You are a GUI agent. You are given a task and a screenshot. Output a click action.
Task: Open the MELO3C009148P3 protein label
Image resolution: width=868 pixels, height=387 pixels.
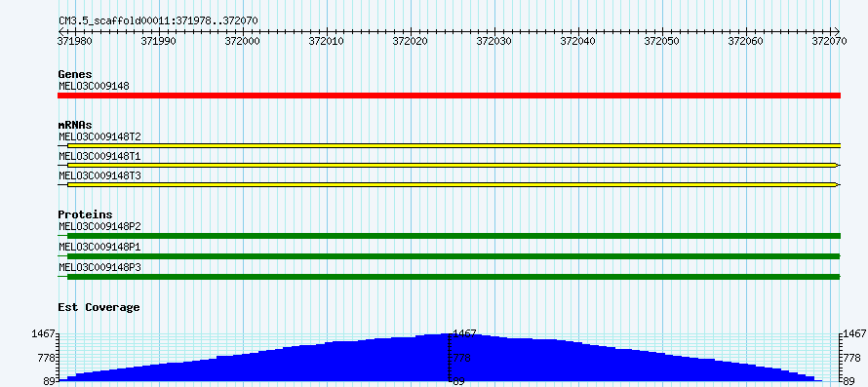pos(100,267)
